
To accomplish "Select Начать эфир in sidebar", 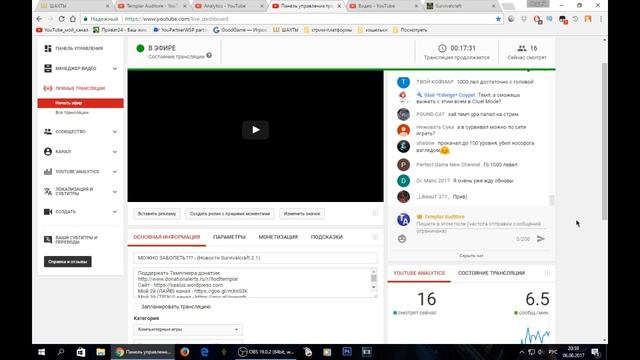I will pyautogui.click(x=80, y=103).
